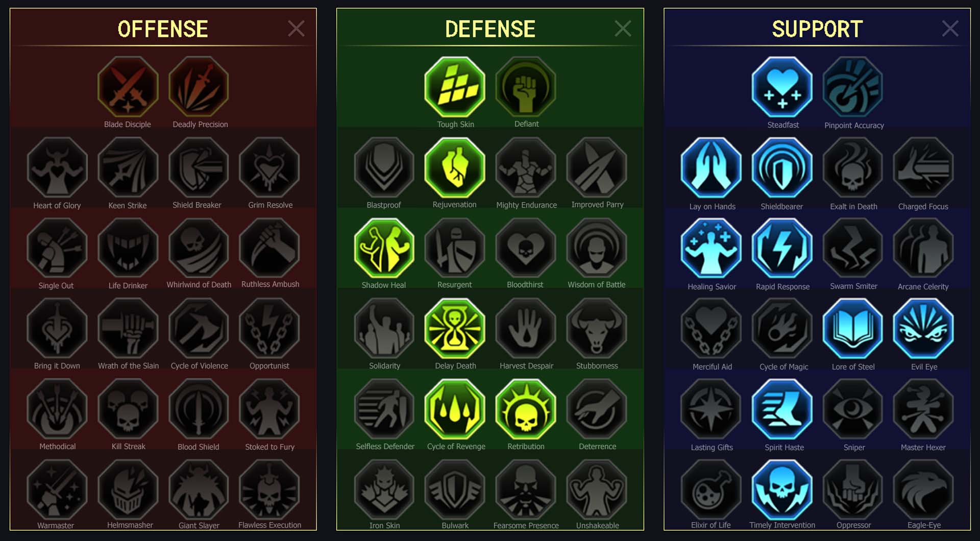Choose the Deadly Precision mastery
This screenshot has width=980, height=541.
click(199, 87)
